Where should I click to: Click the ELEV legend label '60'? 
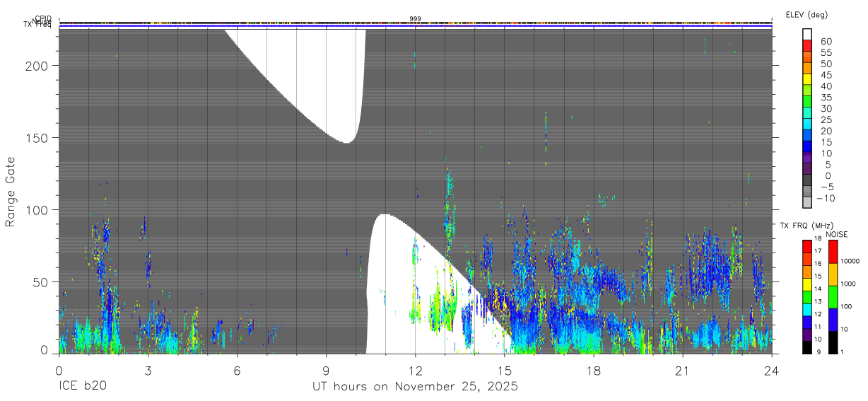826,41
